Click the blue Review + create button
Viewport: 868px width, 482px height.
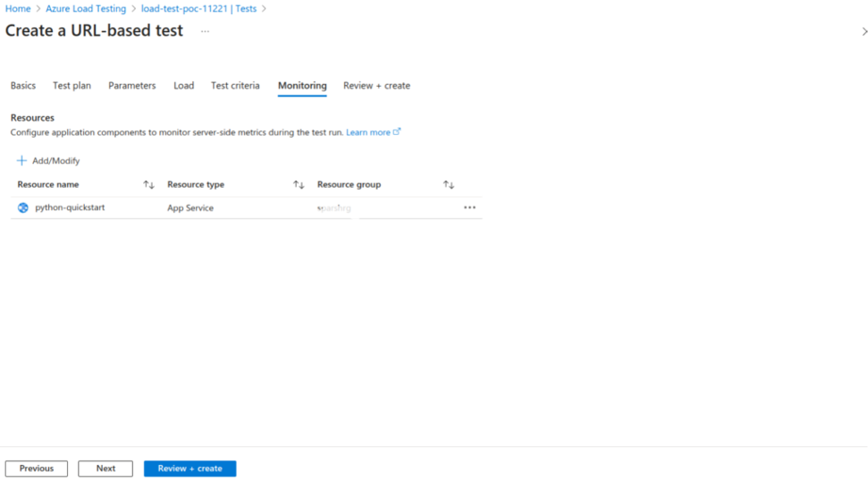pos(189,469)
